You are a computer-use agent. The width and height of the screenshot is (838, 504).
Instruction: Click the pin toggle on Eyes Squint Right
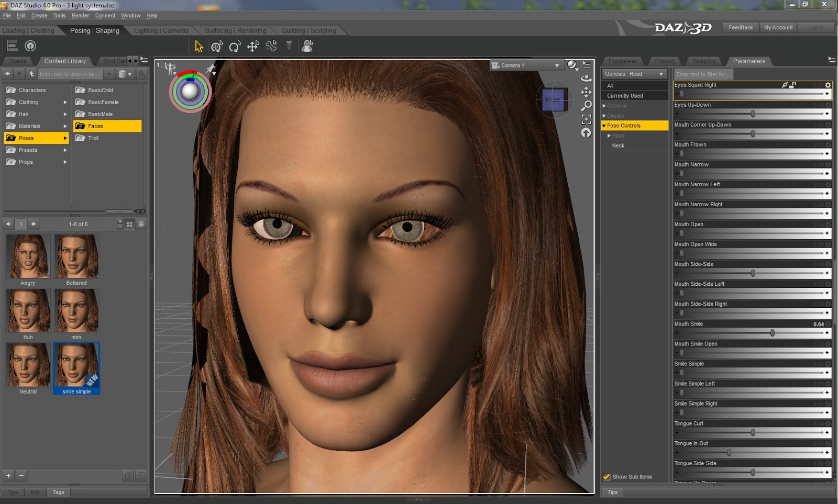pos(784,84)
